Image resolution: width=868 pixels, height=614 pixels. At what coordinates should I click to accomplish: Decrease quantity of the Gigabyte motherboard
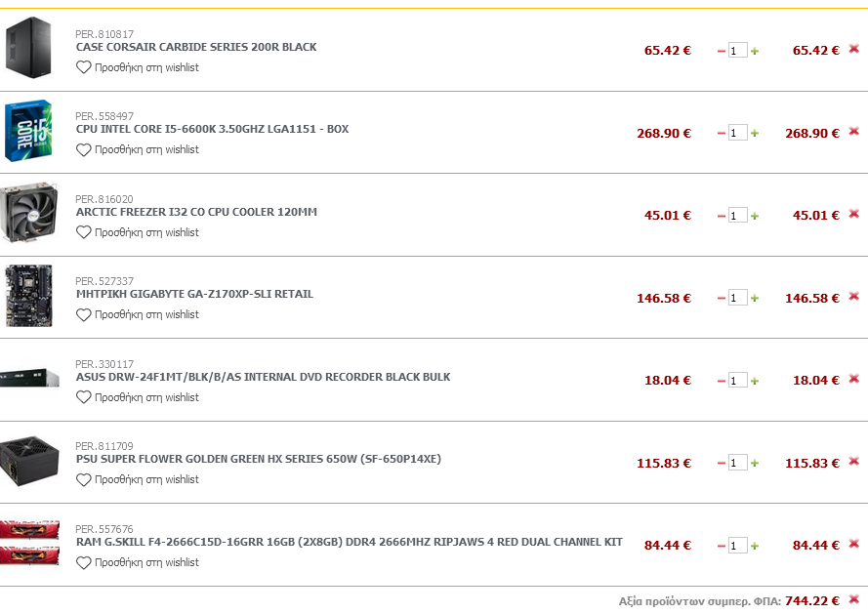click(722, 298)
